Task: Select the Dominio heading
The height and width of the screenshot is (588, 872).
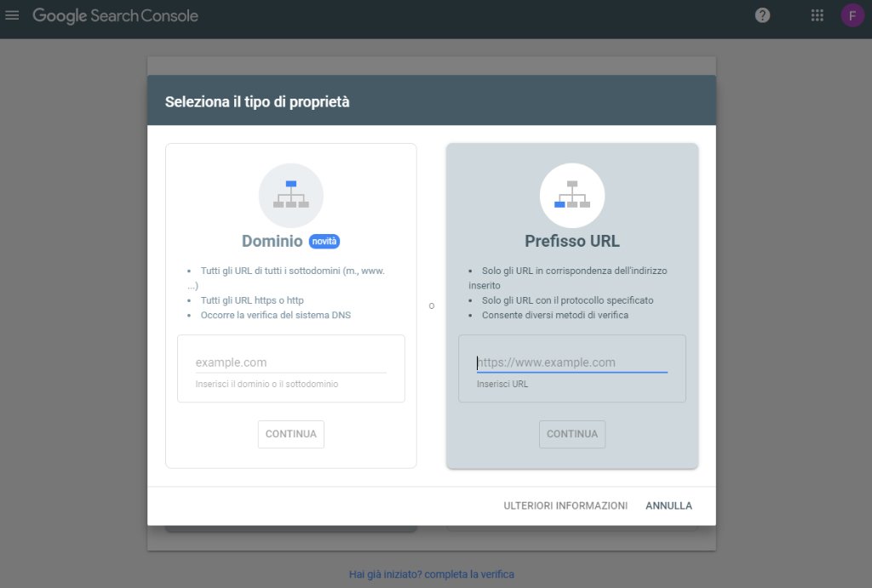Action: point(272,241)
